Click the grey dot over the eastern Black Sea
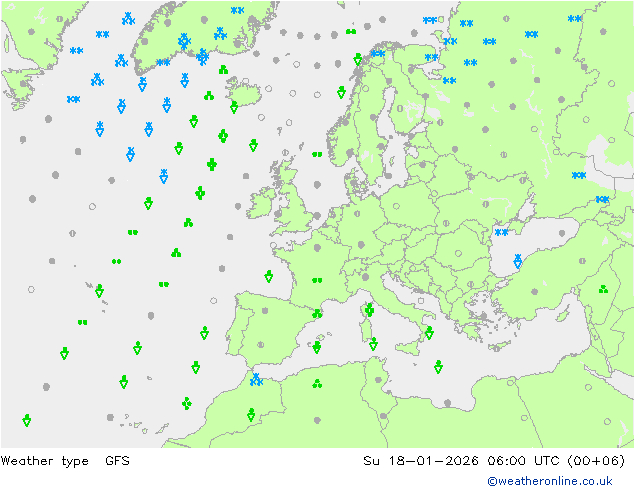Image resolution: width=634 pixels, height=490 pixels. [562, 233]
